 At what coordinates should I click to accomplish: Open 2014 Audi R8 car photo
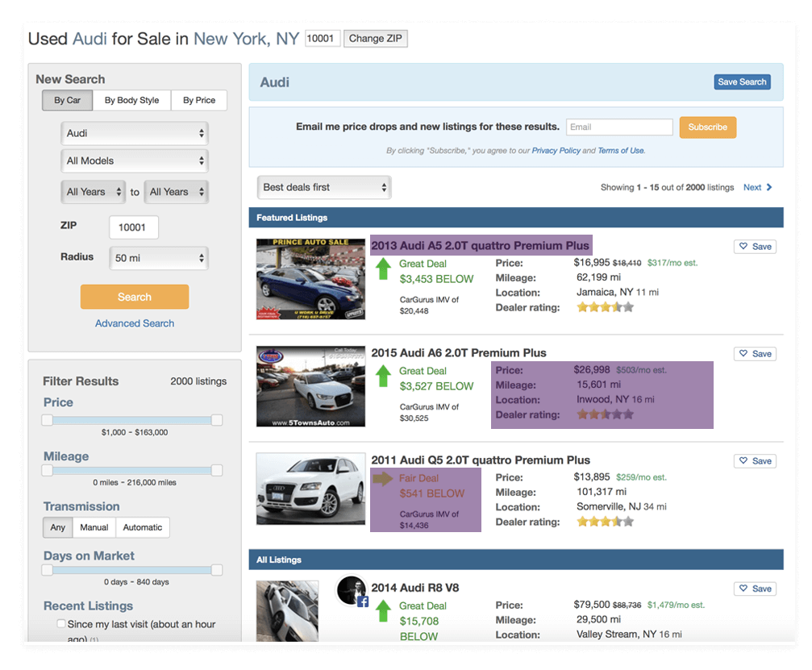tap(287, 611)
